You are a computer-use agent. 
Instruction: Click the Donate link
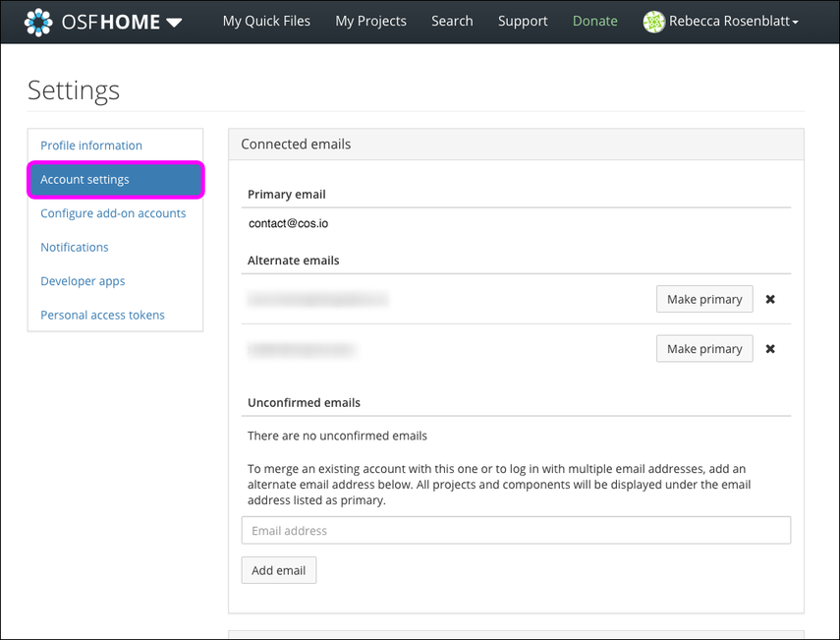point(595,21)
